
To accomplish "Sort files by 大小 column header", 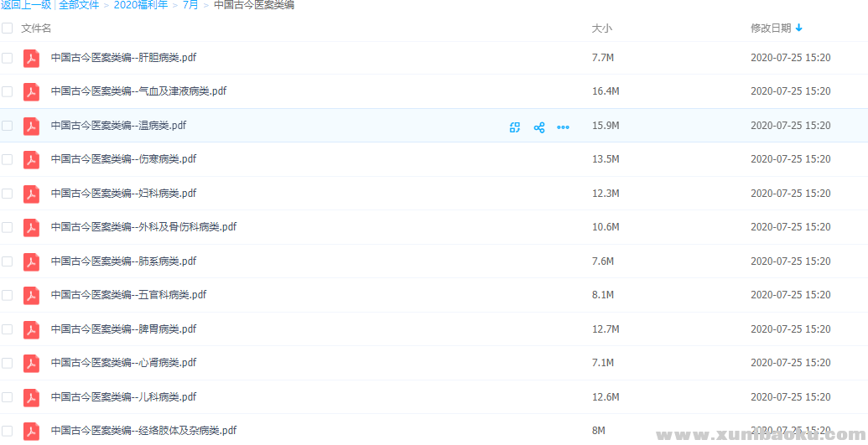I will 601,28.
